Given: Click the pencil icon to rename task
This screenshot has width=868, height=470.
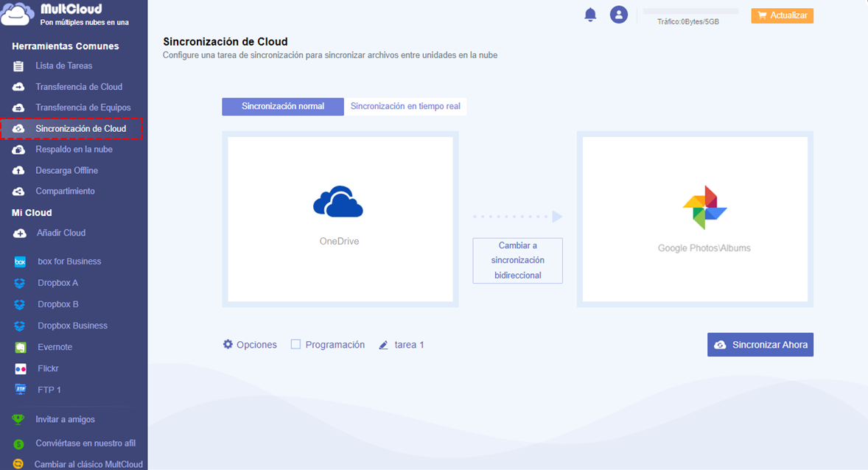Looking at the screenshot, I should [384, 345].
